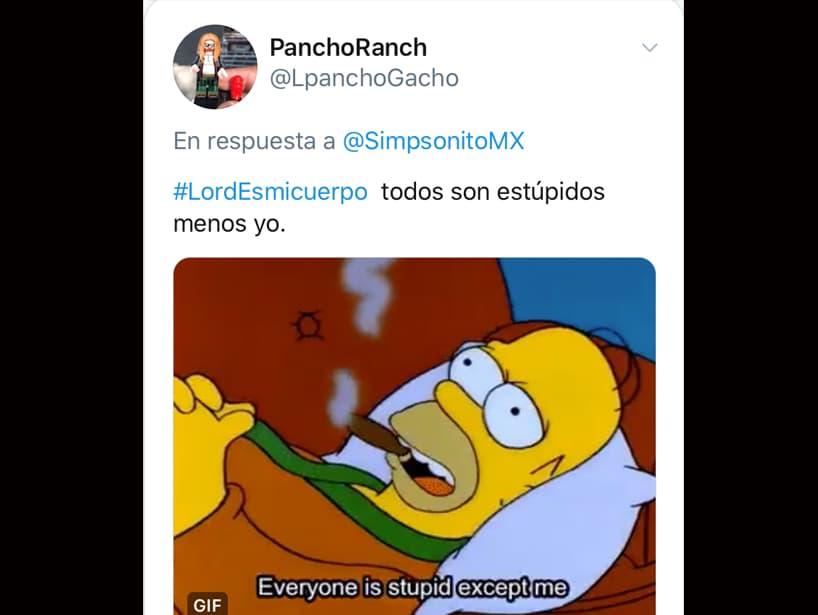Visit the @SimpsonitoMX mention link
The image size is (818, 615).
(433, 141)
